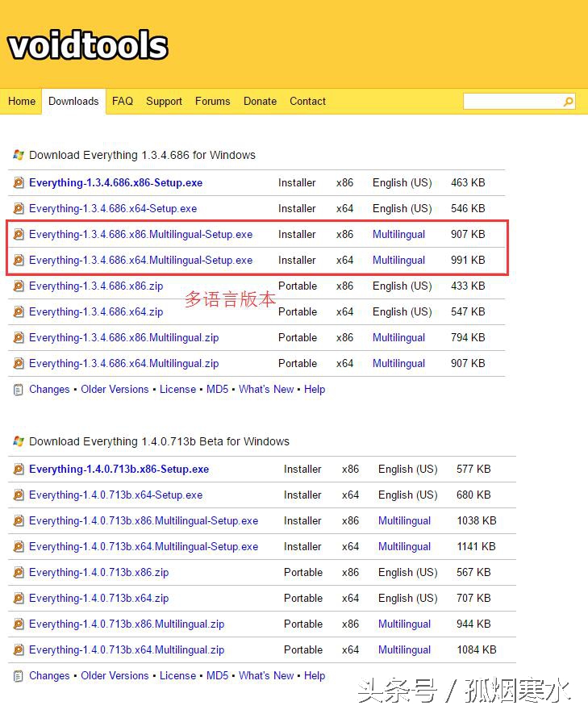The image size is (588, 714).
Task: Download portable Everything-1.3.4.686.x64.zip
Action: [96, 312]
